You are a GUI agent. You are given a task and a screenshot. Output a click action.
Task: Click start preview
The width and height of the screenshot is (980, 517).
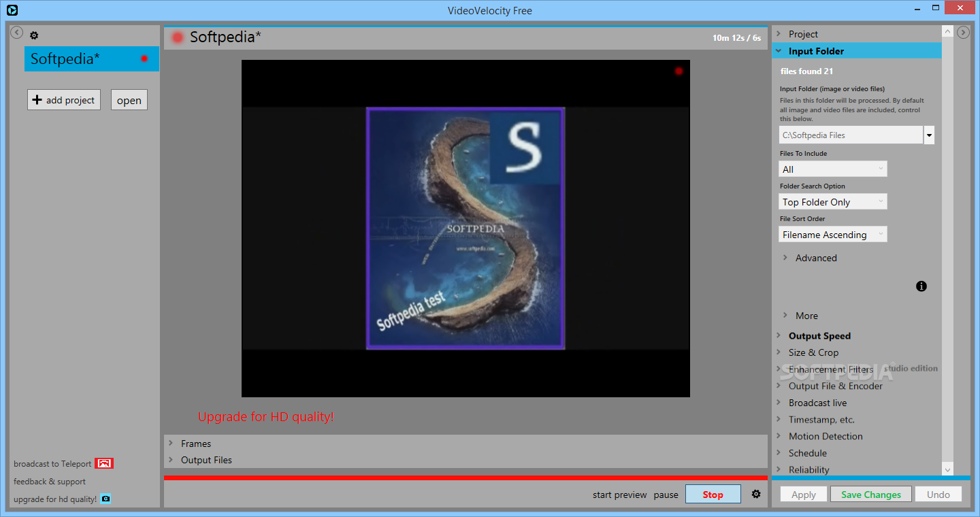point(620,495)
